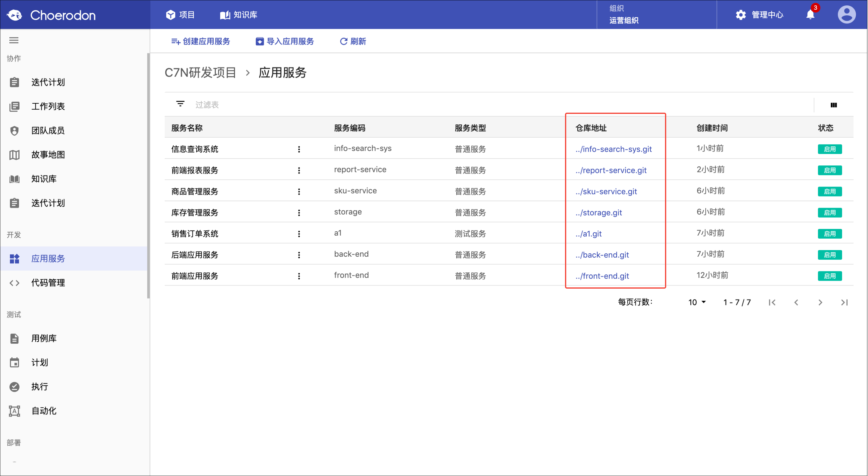Jump to the last page arrow
This screenshot has width=868, height=476.
point(844,302)
